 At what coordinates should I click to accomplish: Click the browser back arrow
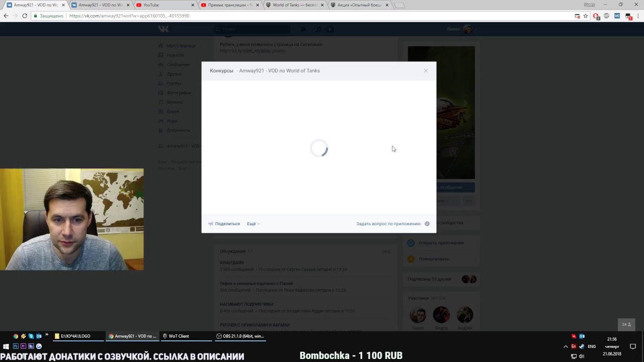tap(6, 16)
